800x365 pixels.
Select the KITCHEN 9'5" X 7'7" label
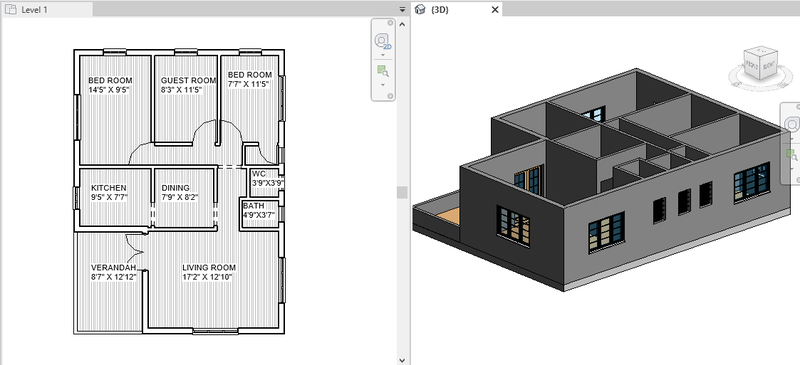click(109, 192)
